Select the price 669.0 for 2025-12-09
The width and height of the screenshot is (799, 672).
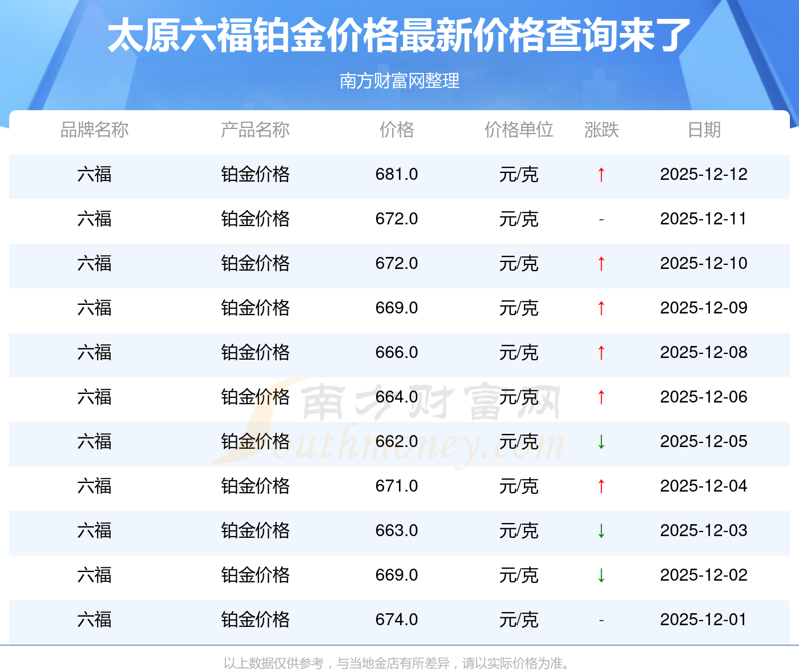pos(397,308)
